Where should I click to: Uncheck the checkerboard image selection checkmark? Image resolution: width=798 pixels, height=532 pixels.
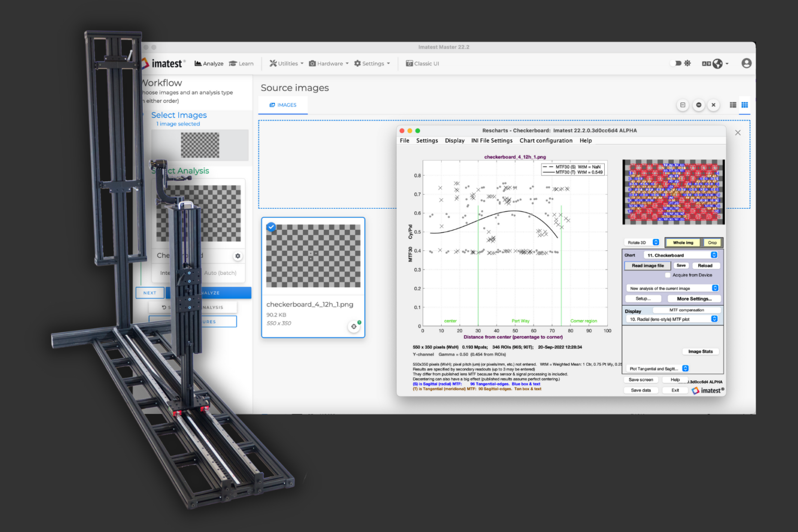271,227
